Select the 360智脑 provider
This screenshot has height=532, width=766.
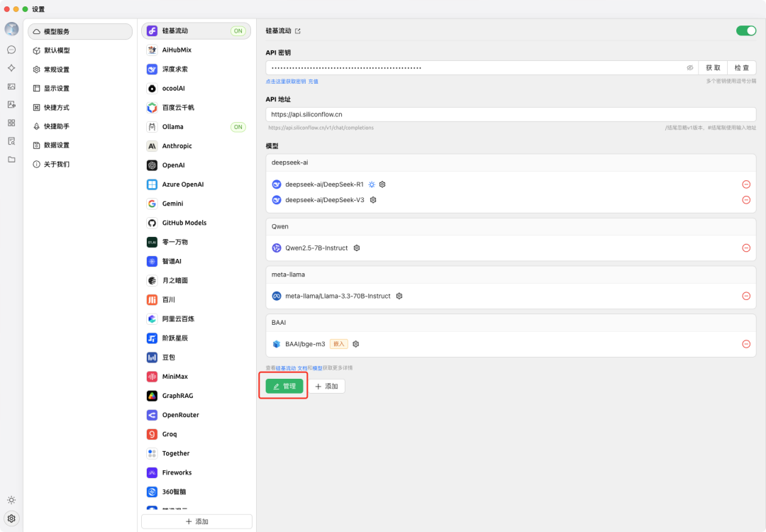point(196,492)
